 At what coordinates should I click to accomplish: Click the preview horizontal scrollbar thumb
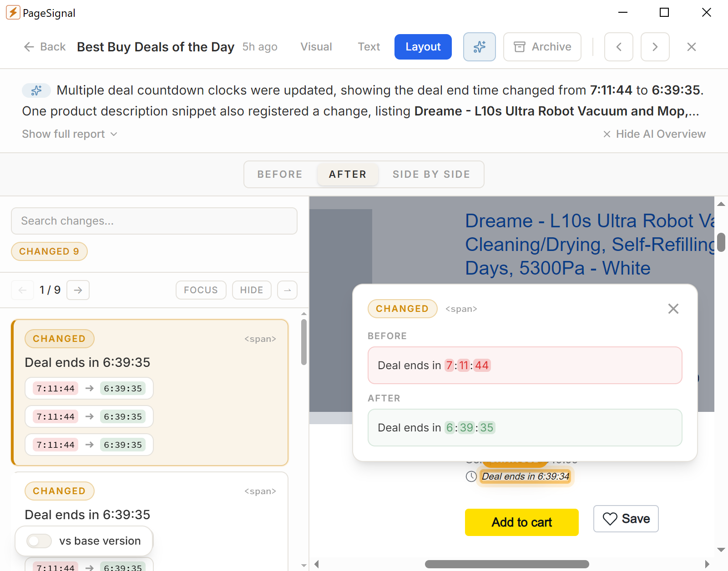point(507,564)
